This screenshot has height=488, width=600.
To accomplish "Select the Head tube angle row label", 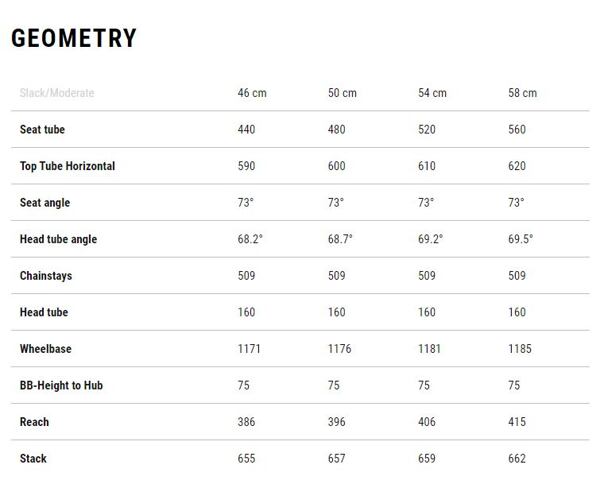I will (x=59, y=239).
